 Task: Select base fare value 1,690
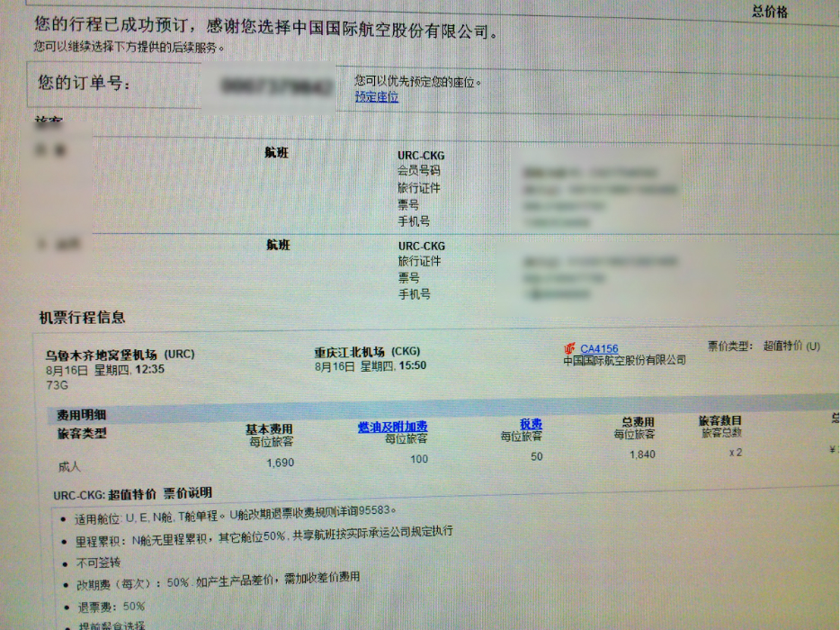coord(281,463)
